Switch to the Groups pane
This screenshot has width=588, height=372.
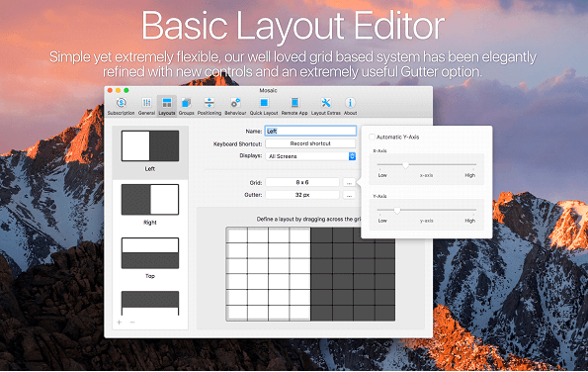[x=187, y=106]
